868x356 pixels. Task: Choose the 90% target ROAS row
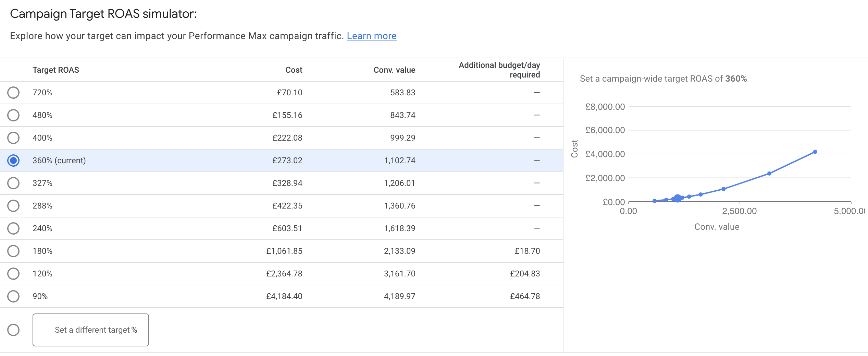click(x=13, y=296)
